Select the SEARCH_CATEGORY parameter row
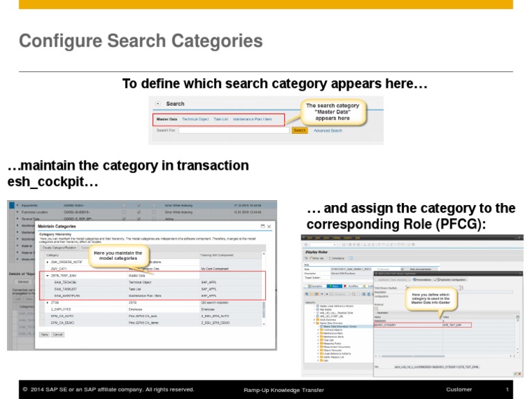The image size is (532, 399). coord(423,325)
